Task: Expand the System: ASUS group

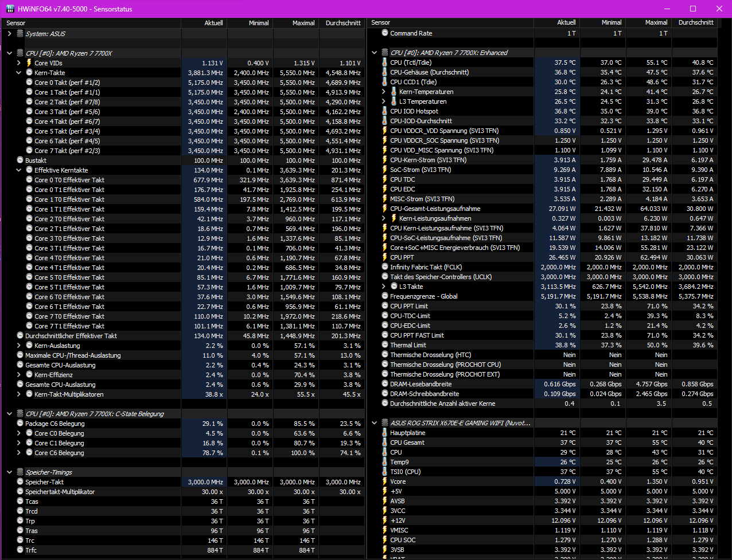Action: point(9,34)
